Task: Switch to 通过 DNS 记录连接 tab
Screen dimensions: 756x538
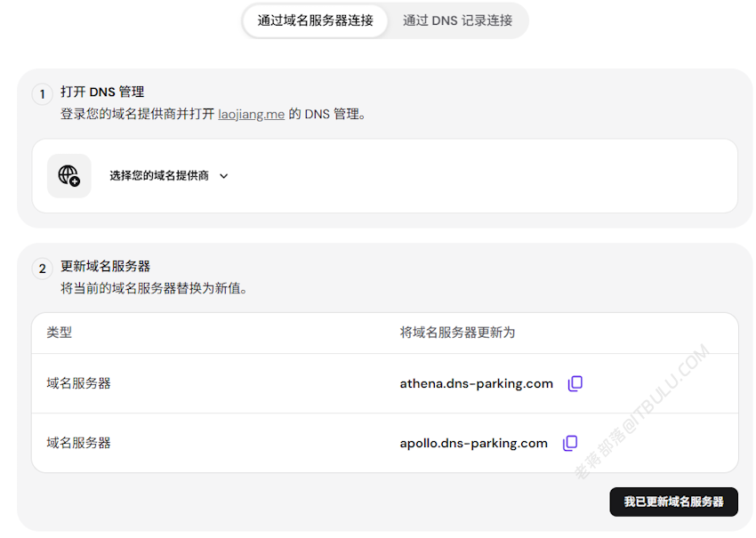Action: (457, 20)
